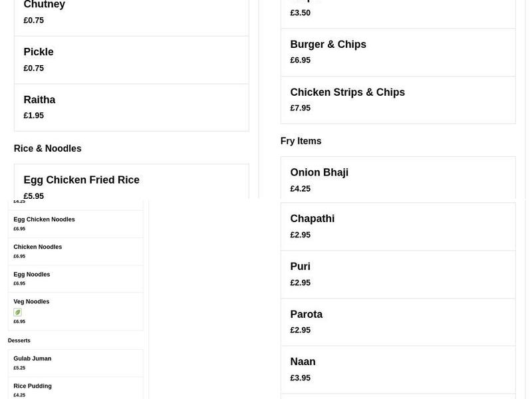
Task: Open the Puri menu item
Action: (x=397, y=274)
